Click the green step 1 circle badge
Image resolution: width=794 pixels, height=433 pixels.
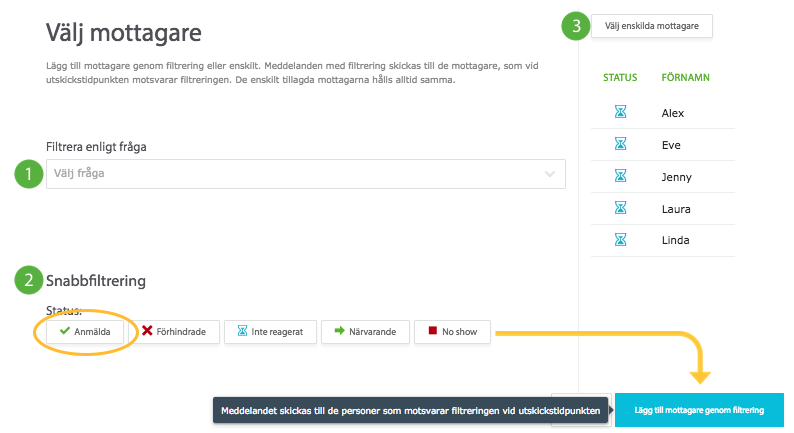coord(29,174)
